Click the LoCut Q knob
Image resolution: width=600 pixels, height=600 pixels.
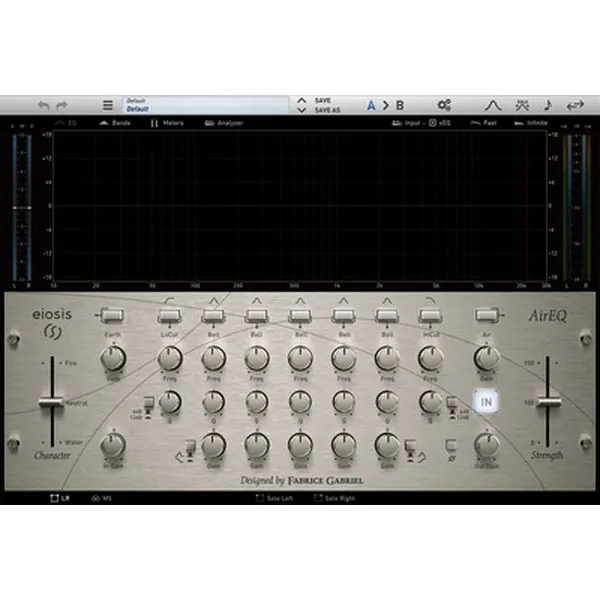170,402
